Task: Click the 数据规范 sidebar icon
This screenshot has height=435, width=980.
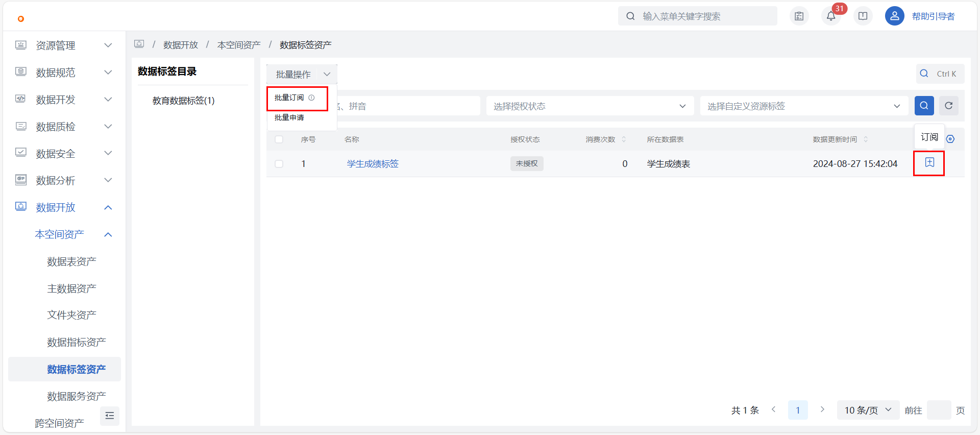Action: [21, 72]
